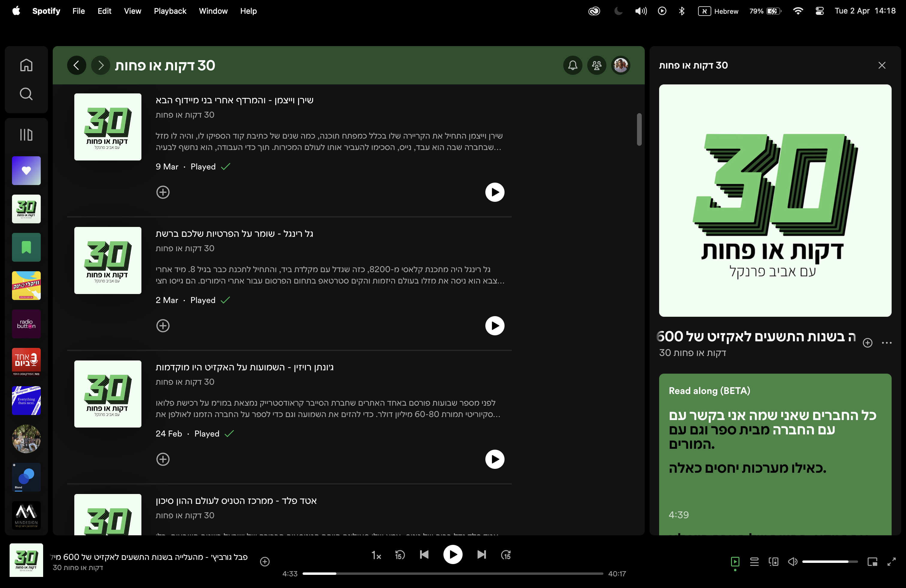
Task: Open the Edit menu
Action: point(104,11)
